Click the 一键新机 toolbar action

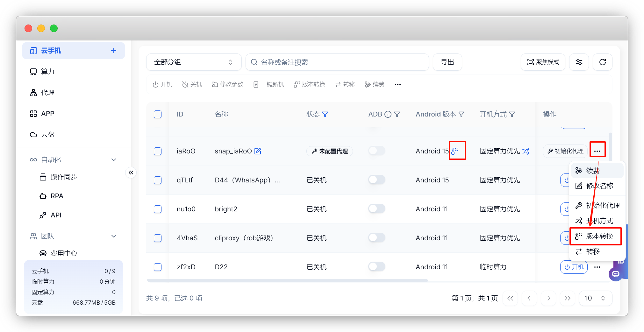pyautogui.click(x=268, y=84)
